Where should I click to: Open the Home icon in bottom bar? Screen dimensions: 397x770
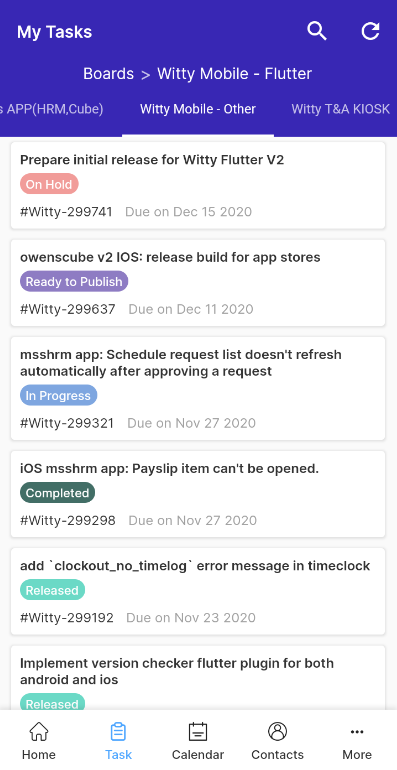(39, 732)
